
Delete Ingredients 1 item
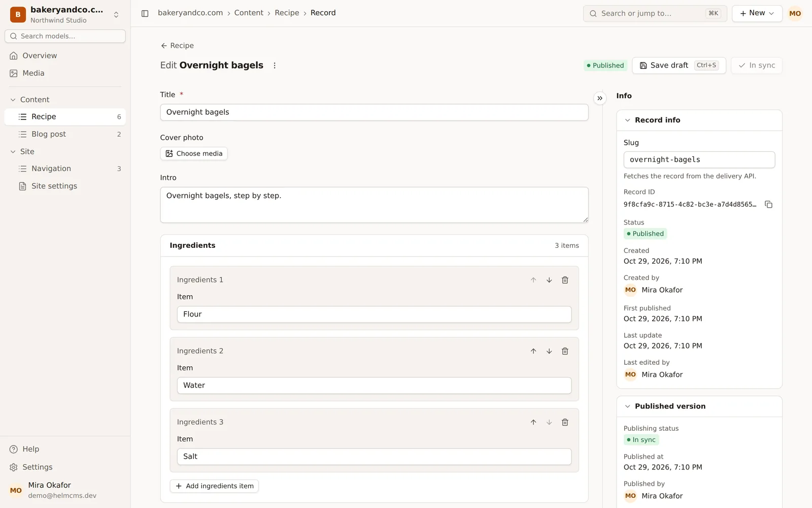[x=565, y=280]
